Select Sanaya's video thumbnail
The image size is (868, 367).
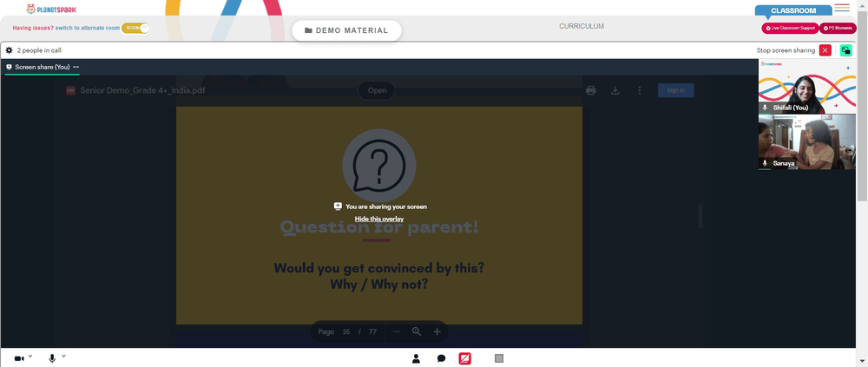807,141
